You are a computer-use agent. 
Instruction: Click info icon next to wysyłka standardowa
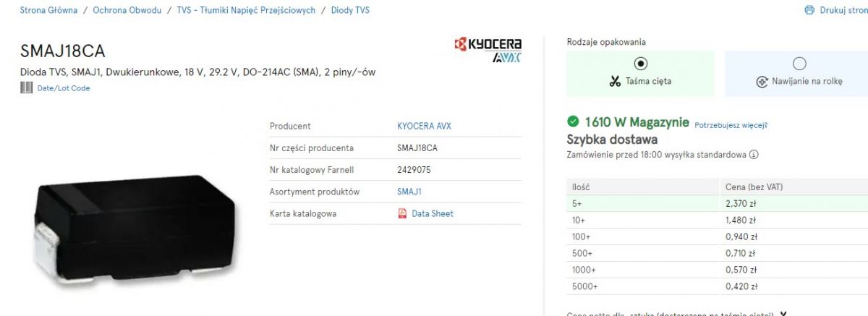[754, 155]
